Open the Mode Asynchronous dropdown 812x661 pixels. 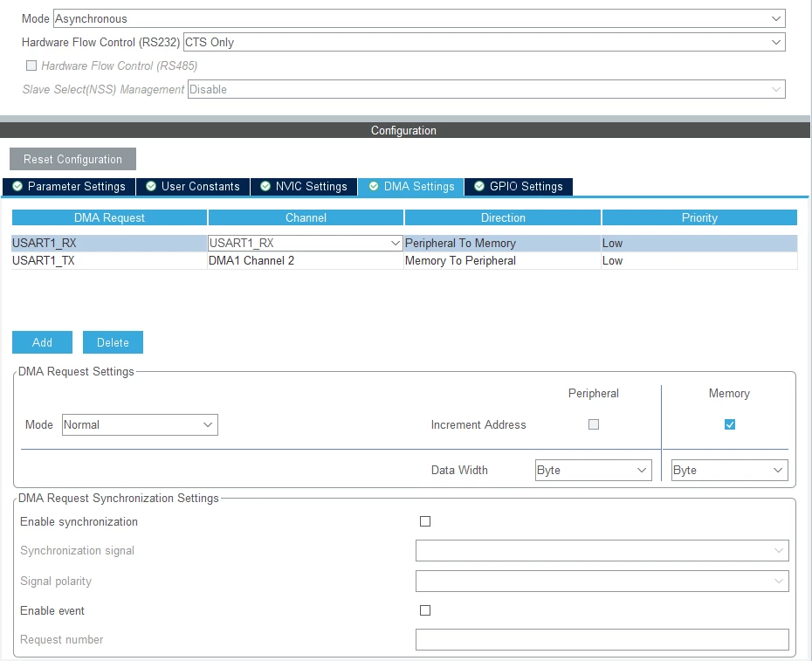(x=419, y=18)
